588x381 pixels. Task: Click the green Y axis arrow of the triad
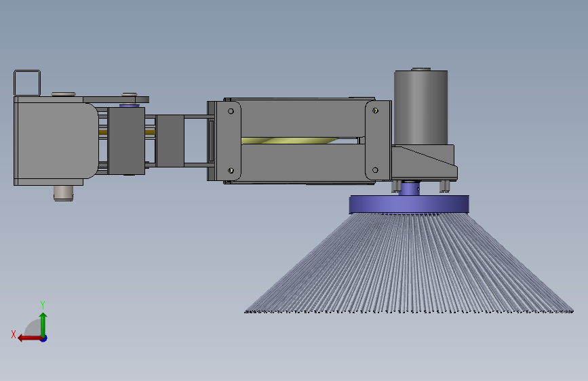click(x=43, y=323)
